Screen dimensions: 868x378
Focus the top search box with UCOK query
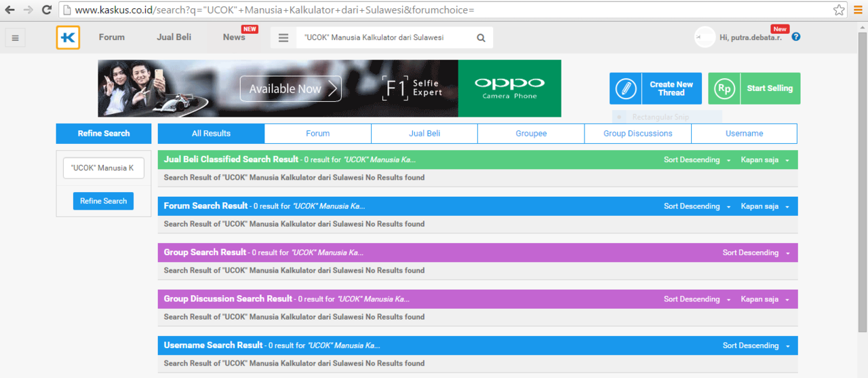click(384, 38)
